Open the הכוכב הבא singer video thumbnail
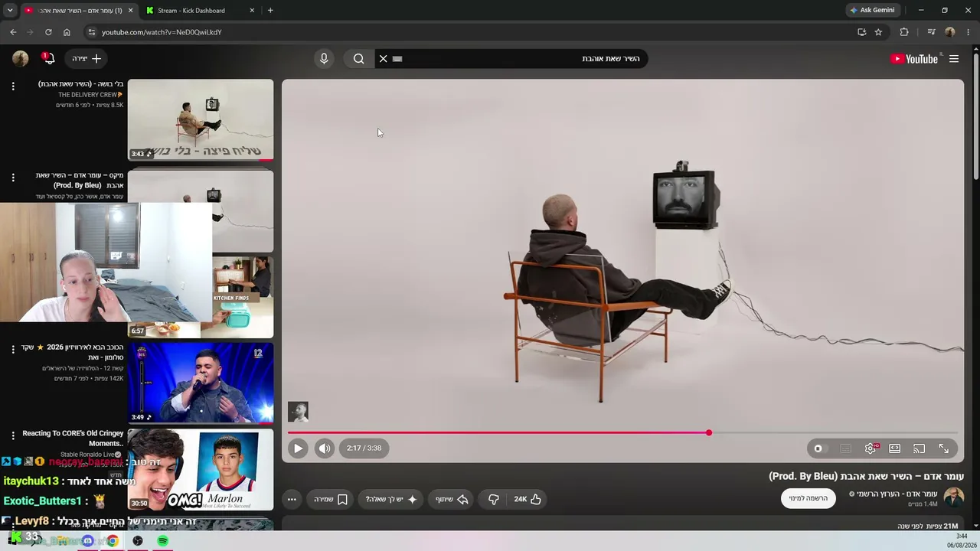 201,383
